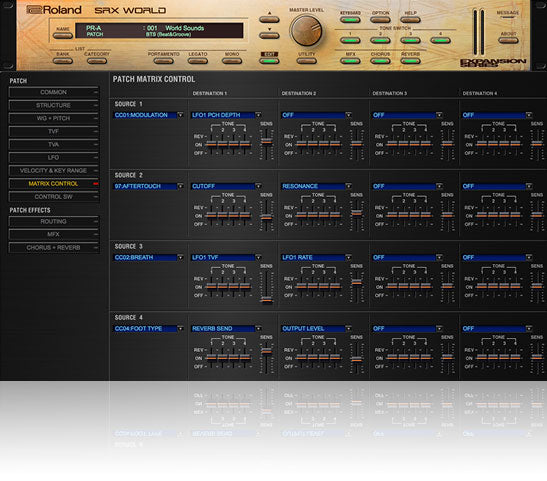Open Source 2 AFTERTOUCH dropdown
Image resolution: width=547 pixels, height=481 pixels.
point(148,186)
